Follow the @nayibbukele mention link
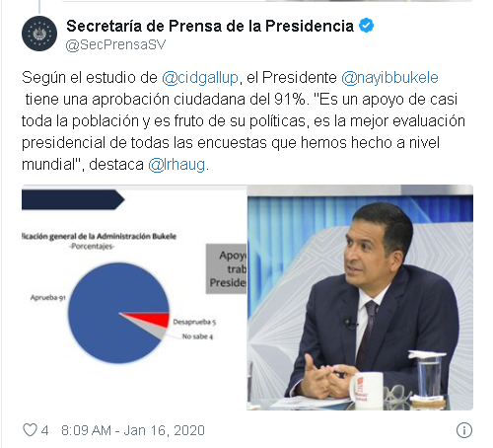493x448 pixels. (390, 78)
